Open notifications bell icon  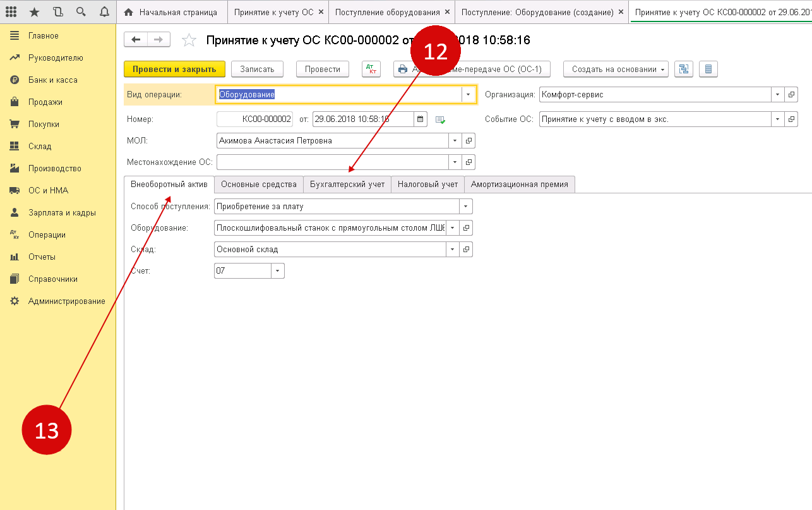104,12
